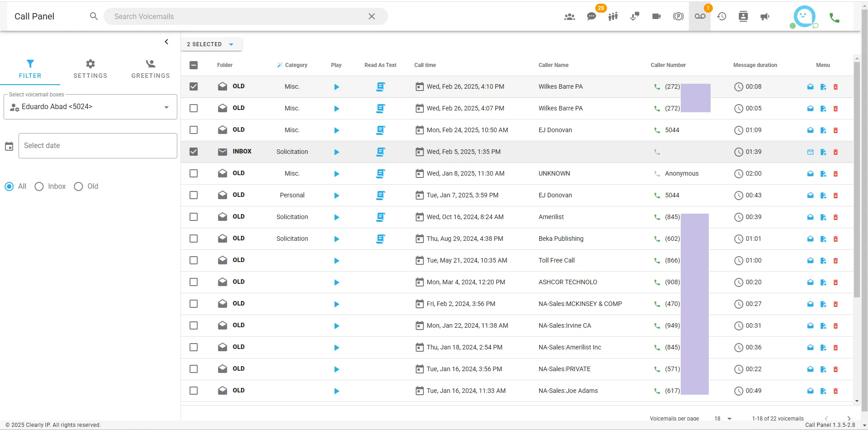Sort by Caller Name column header
The image size is (868, 430).
pos(554,65)
